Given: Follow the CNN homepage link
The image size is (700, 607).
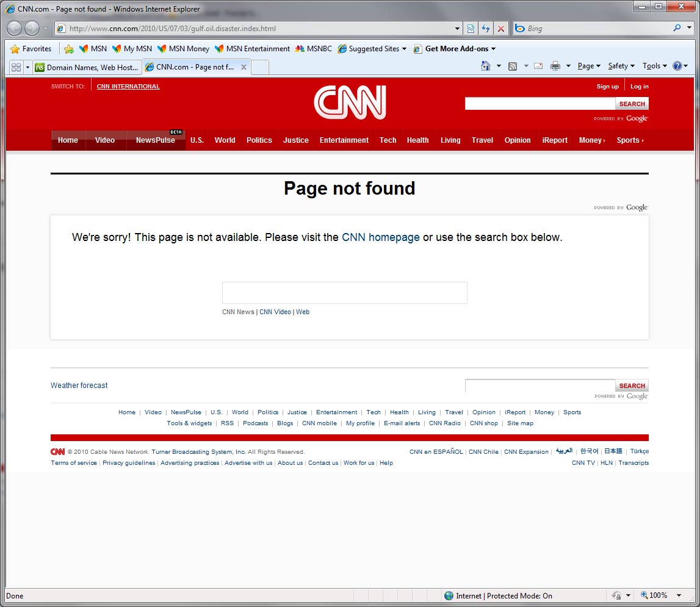Looking at the screenshot, I should tap(380, 237).
